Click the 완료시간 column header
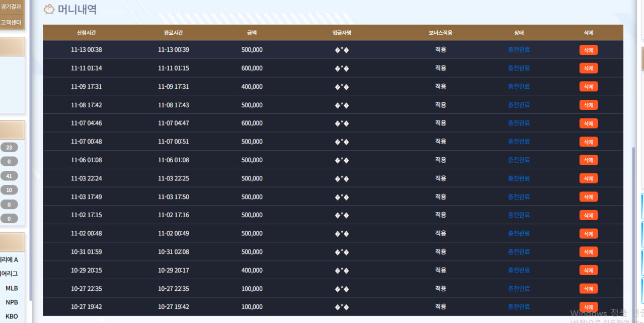644x323 pixels. tap(174, 33)
